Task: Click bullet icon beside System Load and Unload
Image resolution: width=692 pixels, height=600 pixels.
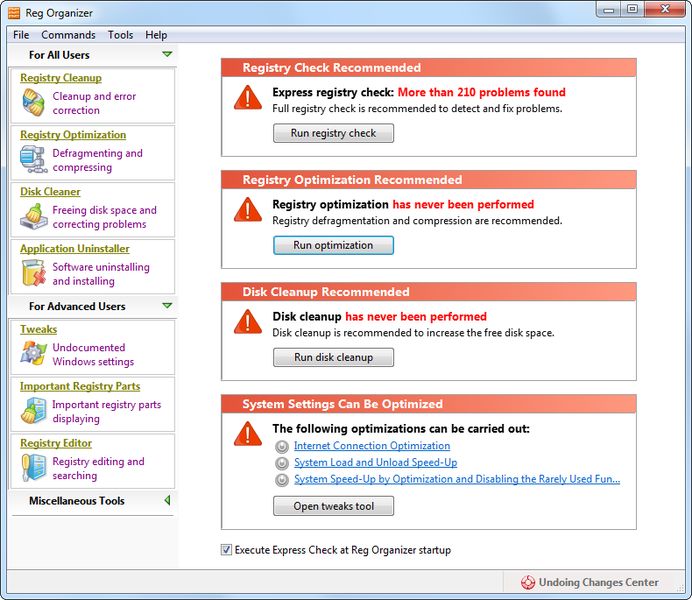Action: point(282,463)
